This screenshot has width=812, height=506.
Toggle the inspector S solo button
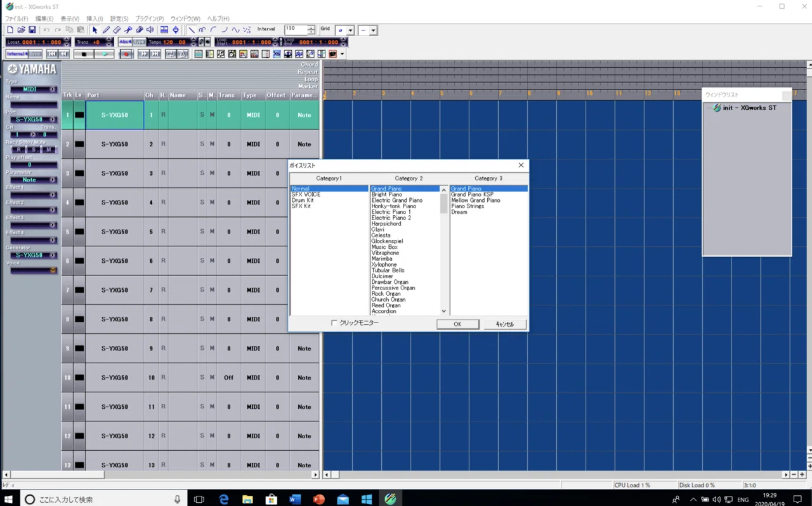[34, 150]
